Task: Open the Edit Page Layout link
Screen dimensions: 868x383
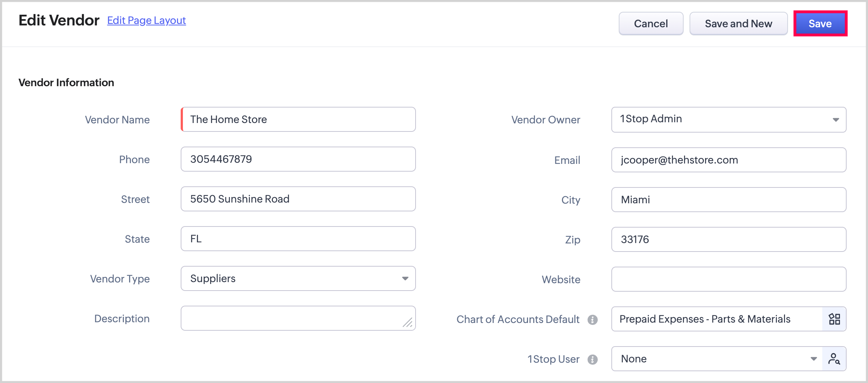Action: click(146, 21)
